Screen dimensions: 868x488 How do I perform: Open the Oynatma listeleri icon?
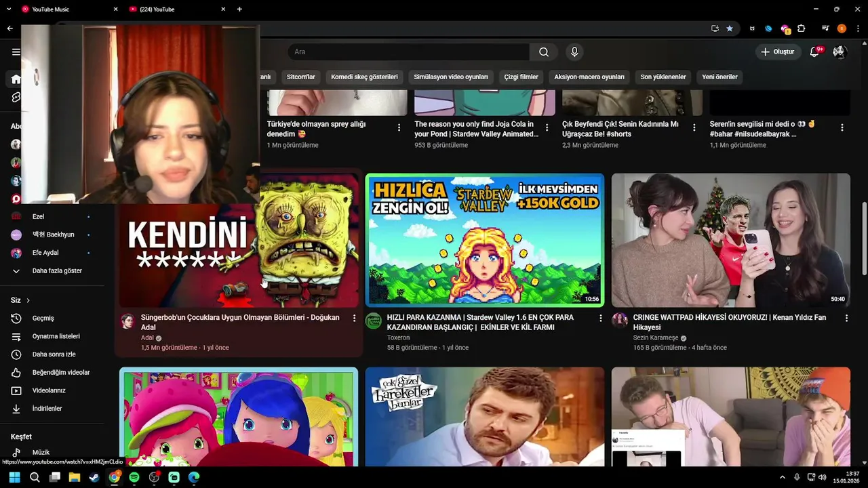(x=16, y=336)
